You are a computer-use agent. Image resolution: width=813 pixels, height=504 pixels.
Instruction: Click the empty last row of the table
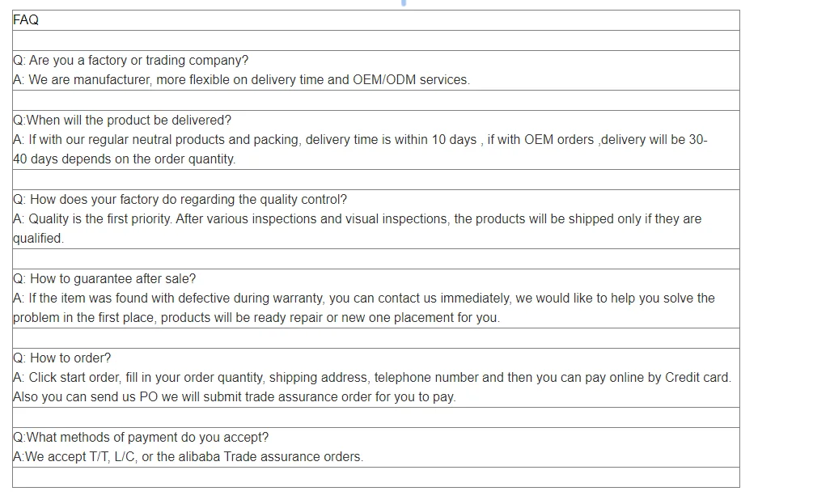376,477
